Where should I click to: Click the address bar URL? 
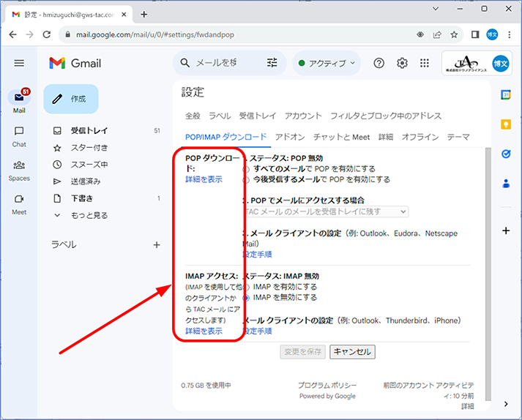(x=154, y=34)
